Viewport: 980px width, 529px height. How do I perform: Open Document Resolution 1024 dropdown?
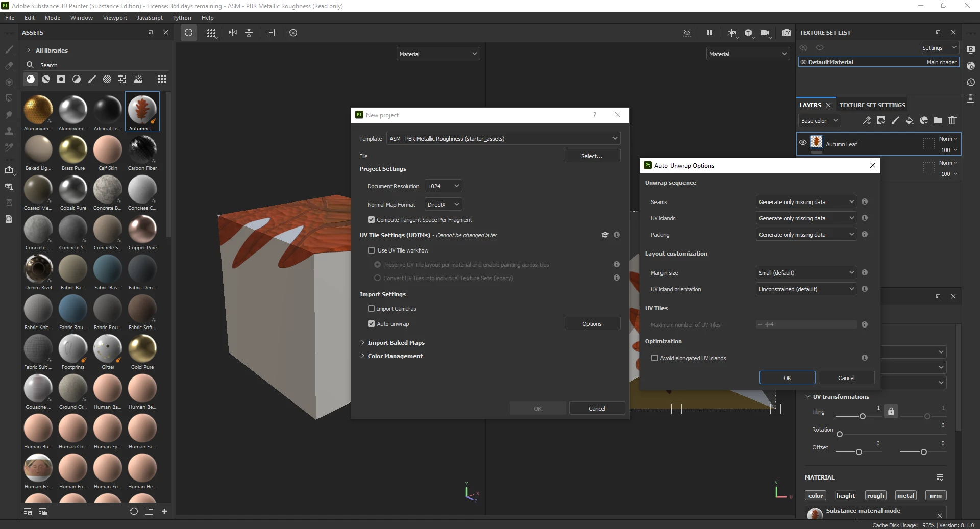(444, 186)
